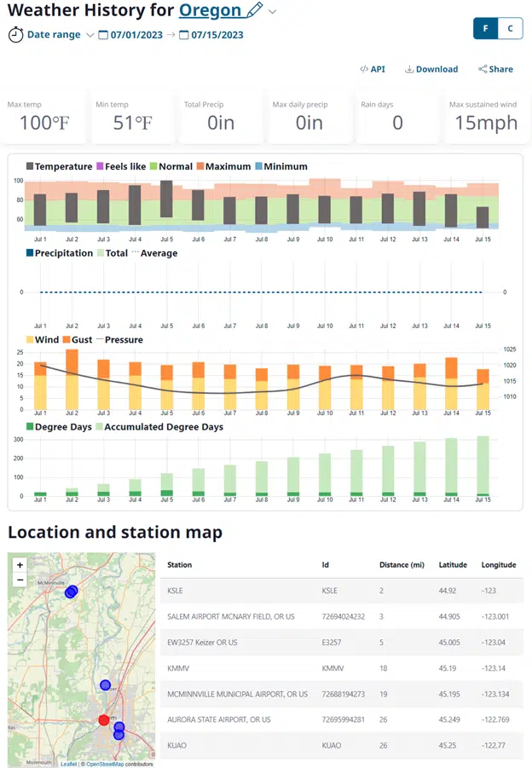Download the weather history data

point(431,69)
